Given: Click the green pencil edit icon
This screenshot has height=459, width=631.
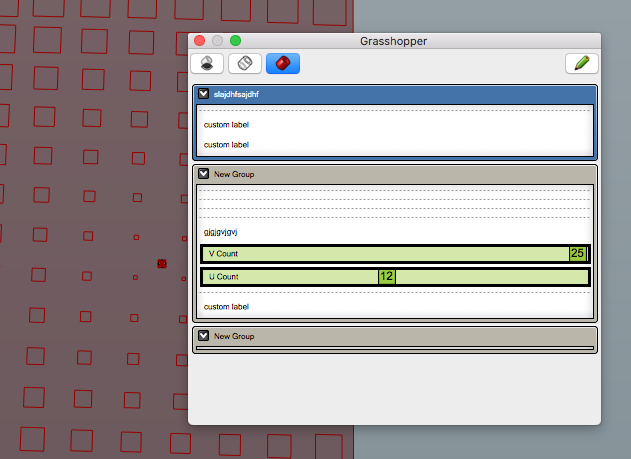Looking at the screenshot, I should [582, 64].
